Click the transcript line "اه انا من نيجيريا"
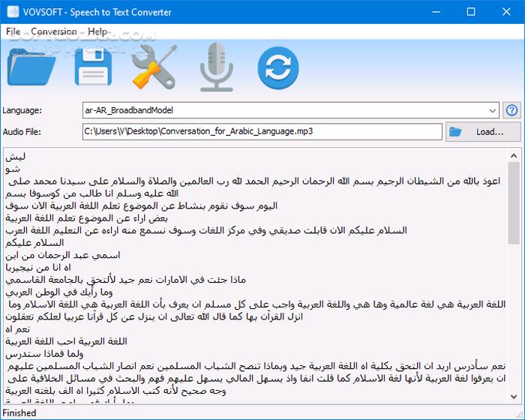This screenshot has width=525, height=420. click(x=38, y=268)
